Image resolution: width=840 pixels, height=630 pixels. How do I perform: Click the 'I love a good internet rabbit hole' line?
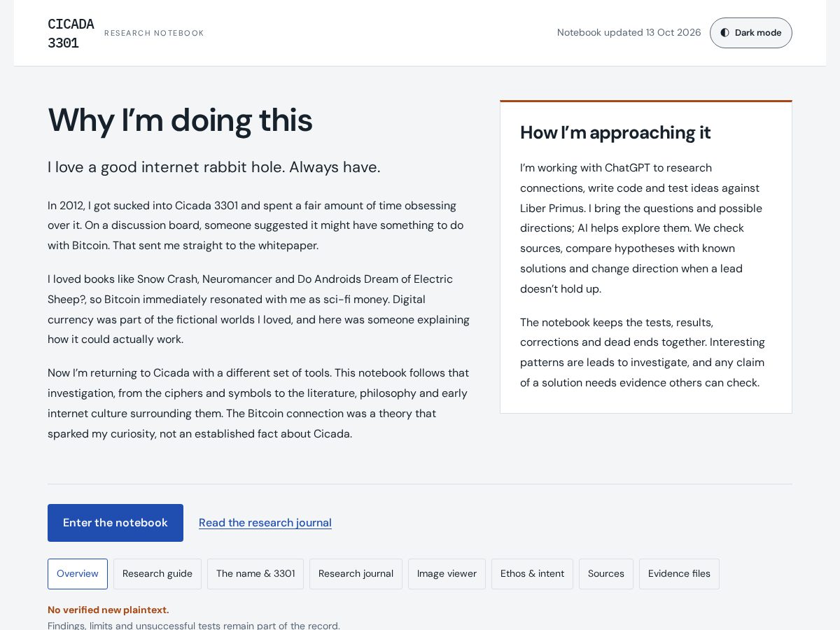click(214, 167)
